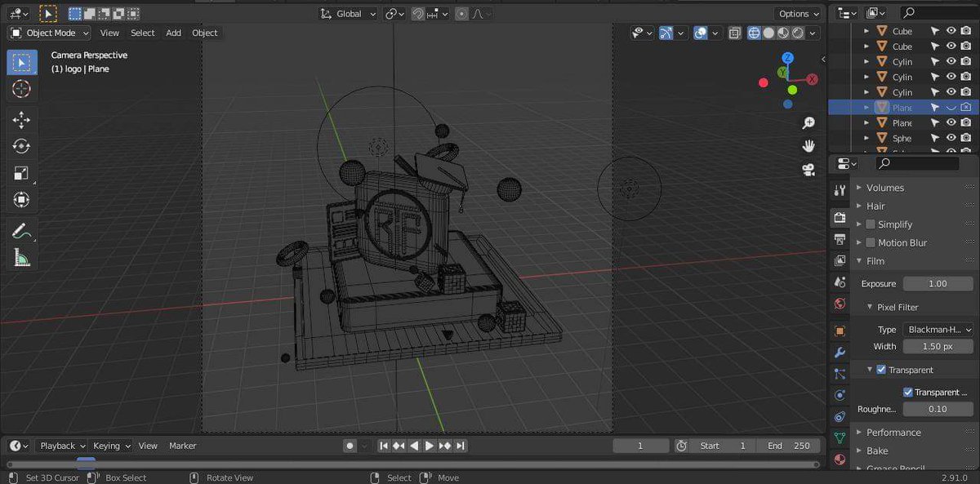This screenshot has width=980, height=484.
Task: Open the timeline Marker menu
Action: point(183,446)
